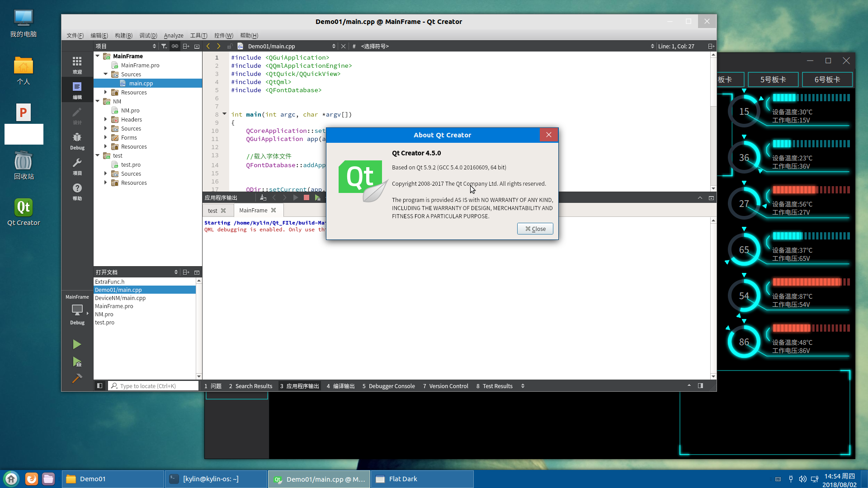The height and width of the screenshot is (488, 868).
Task: Open the Analyze menu
Action: click(174, 35)
